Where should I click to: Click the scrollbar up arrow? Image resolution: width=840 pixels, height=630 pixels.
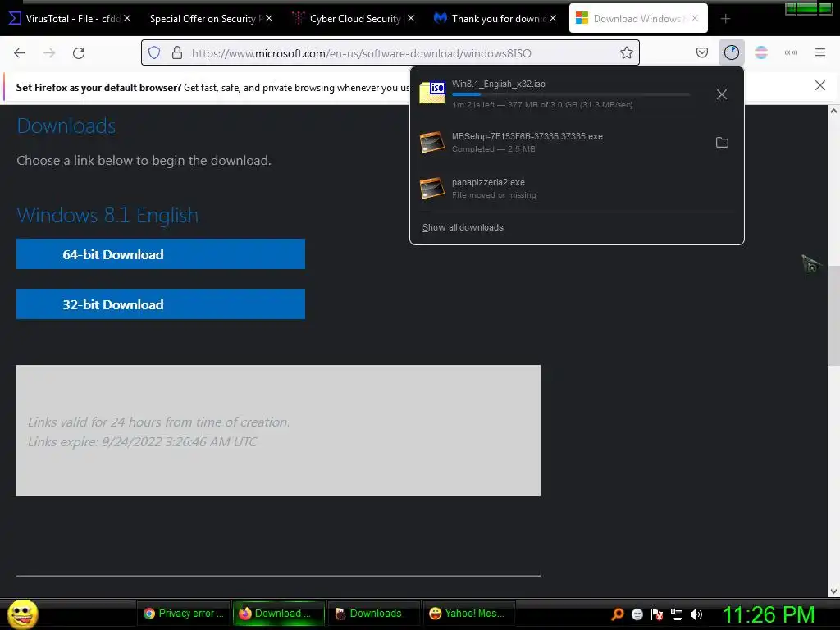tap(833, 111)
